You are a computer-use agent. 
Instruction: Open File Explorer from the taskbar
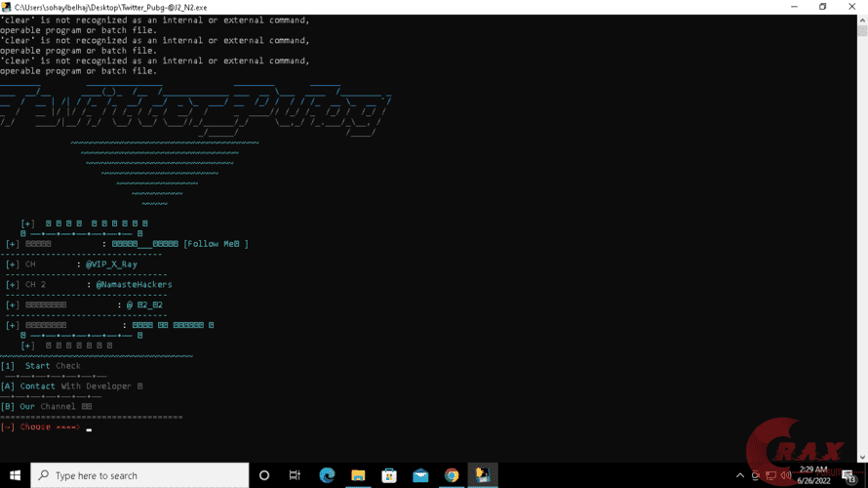pos(358,475)
